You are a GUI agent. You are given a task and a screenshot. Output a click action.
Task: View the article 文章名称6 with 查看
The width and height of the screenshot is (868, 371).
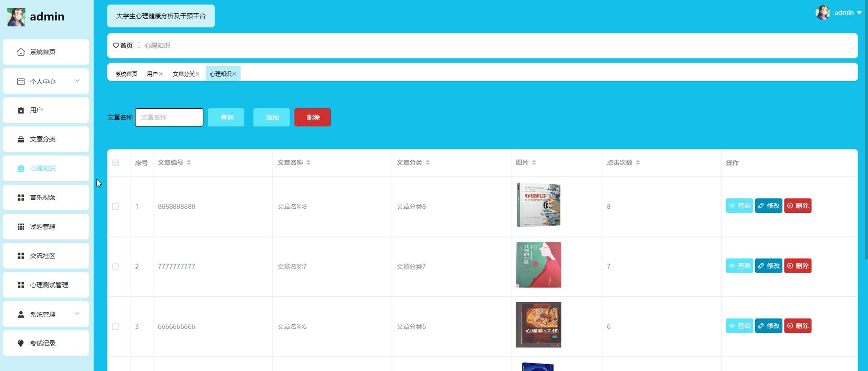click(x=739, y=326)
